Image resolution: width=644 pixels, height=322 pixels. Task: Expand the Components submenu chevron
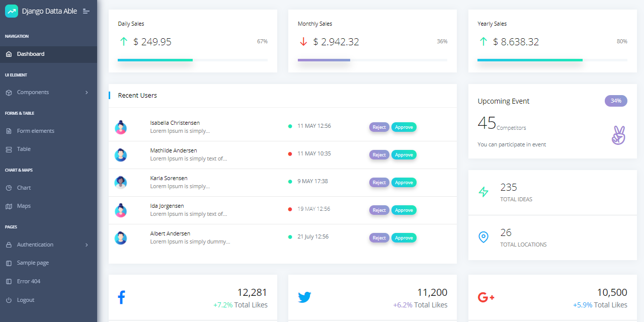87,92
